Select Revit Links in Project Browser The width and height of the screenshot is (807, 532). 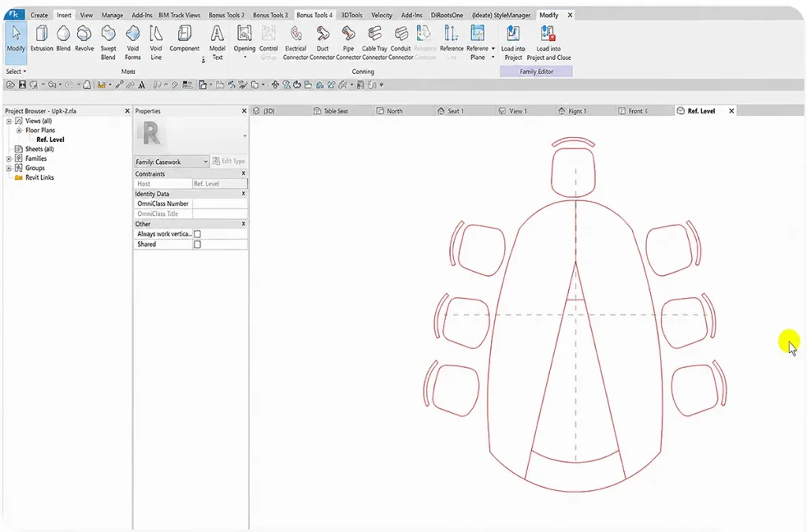pyautogui.click(x=39, y=177)
